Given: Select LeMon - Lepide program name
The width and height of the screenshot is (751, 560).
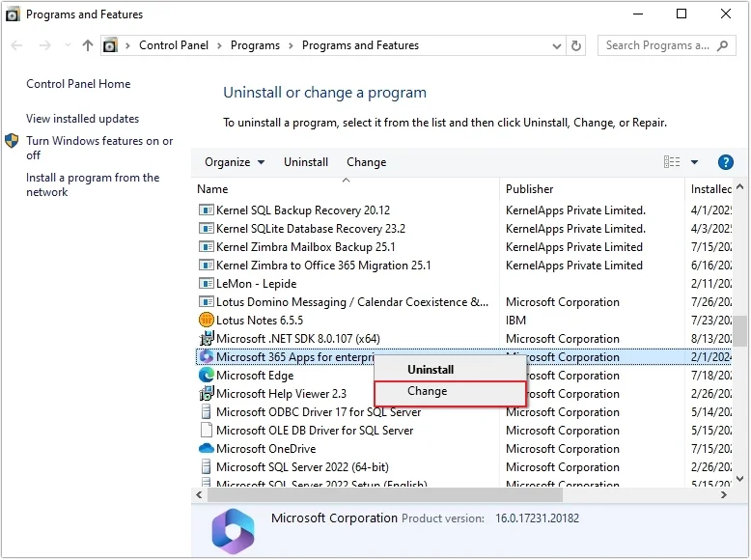Looking at the screenshot, I should (256, 284).
